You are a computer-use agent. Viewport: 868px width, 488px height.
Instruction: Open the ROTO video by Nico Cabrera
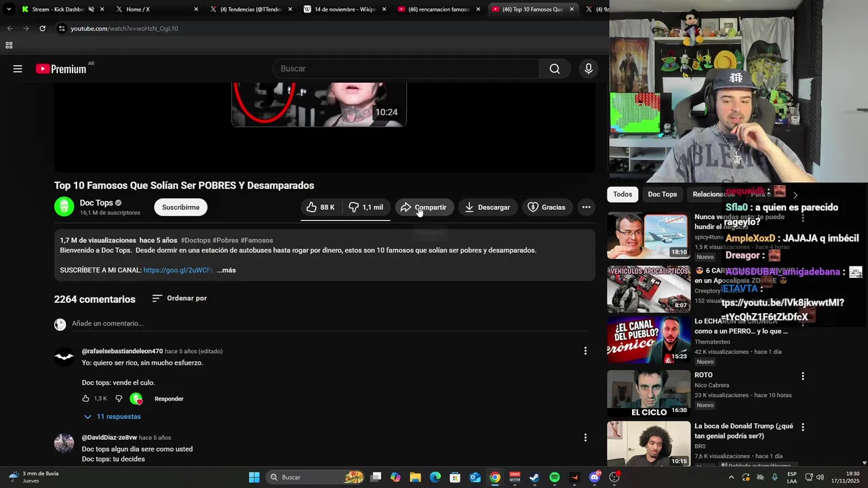pyautogui.click(x=648, y=393)
